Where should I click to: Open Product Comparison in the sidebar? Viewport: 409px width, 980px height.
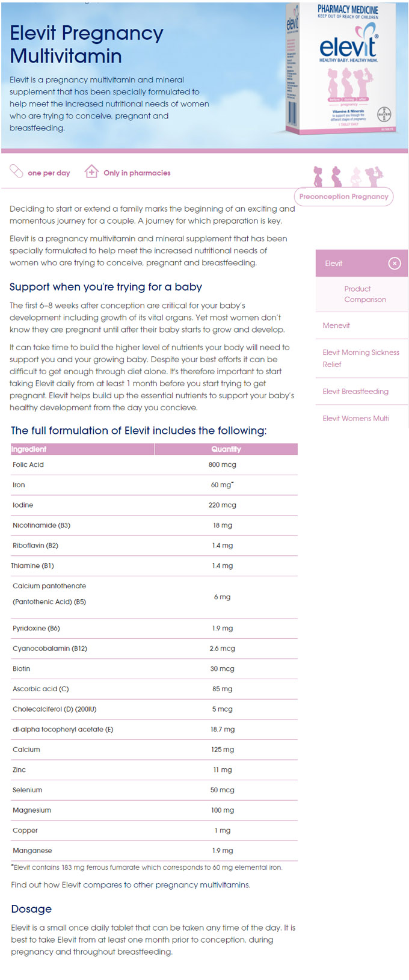(x=365, y=294)
